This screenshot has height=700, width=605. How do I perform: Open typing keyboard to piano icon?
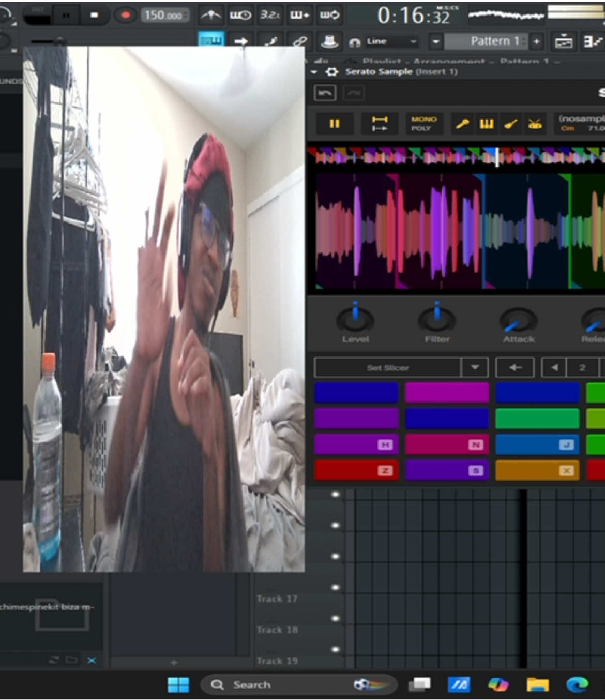(211, 41)
